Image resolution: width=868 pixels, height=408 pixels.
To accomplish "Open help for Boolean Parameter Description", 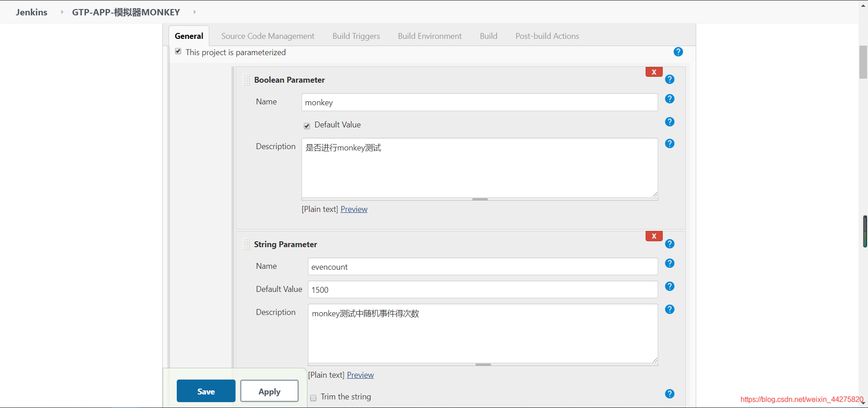I will [x=670, y=144].
